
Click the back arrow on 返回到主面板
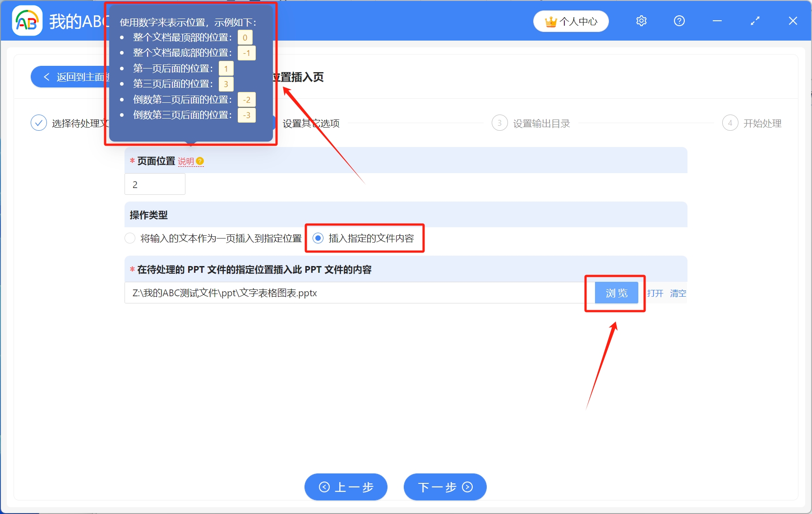click(47, 77)
